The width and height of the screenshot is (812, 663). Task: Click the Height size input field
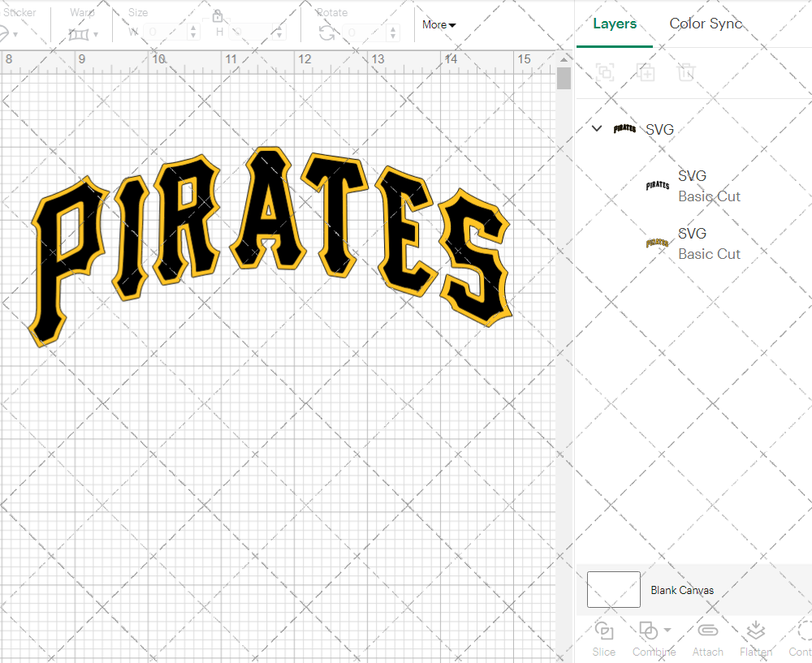(251, 32)
